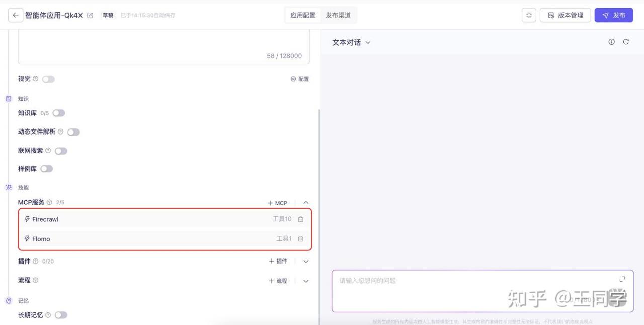Click the prompt text area
The height and width of the screenshot is (325, 644).
[164, 47]
